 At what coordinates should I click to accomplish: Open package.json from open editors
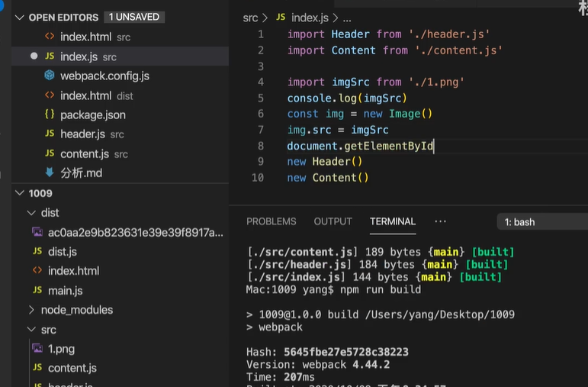coord(120,114)
